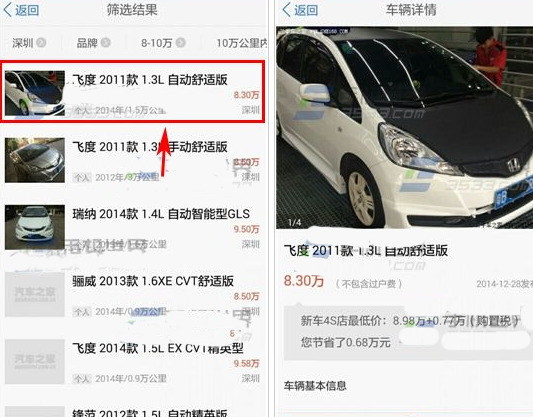This screenshot has height=417, width=533.
Task: Tap the gray Fit car thumbnail
Action: click(35, 160)
